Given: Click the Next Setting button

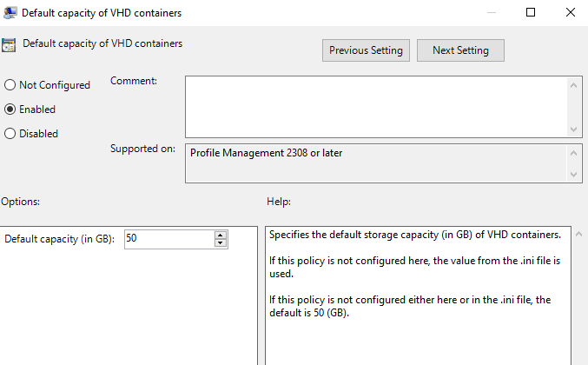Looking at the screenshot, I should 460,50.
